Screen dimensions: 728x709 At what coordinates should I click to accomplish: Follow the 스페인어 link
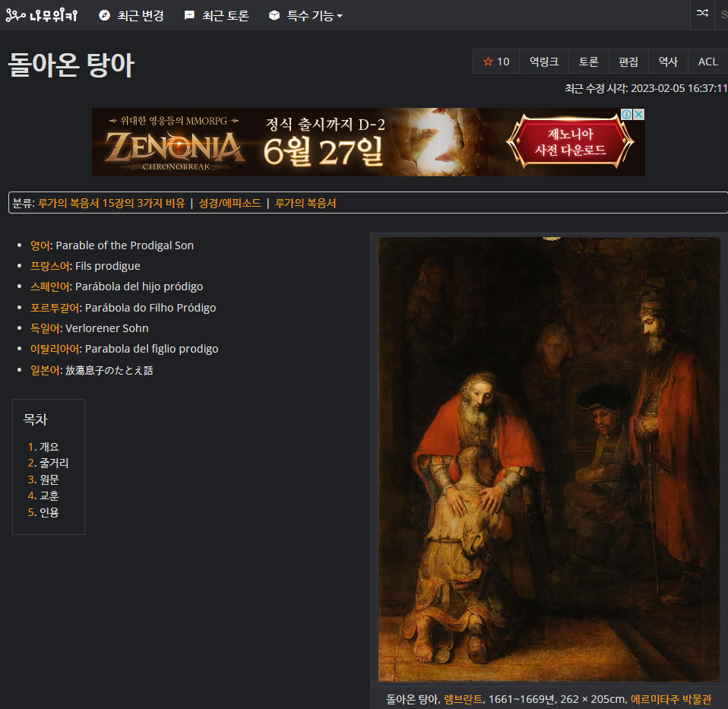point(49,286)
